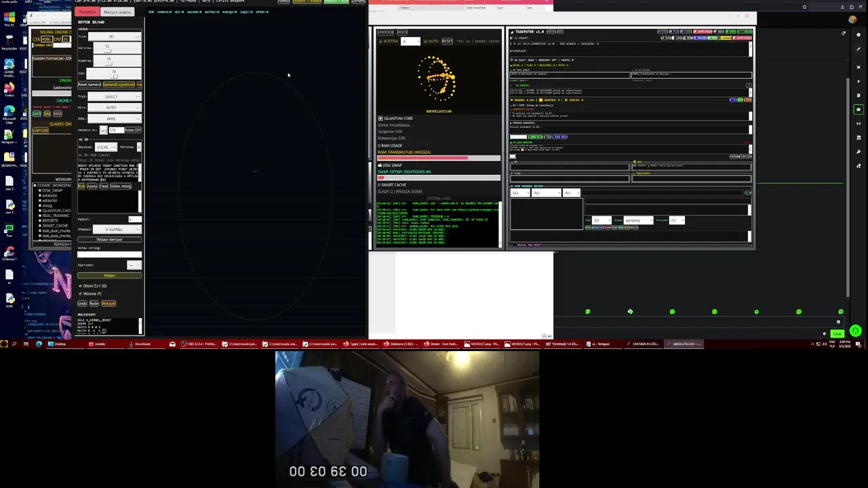Click the Wstaw stempel button
The image size is (868, 488).
pyautogui.click(x=109, y=239)
